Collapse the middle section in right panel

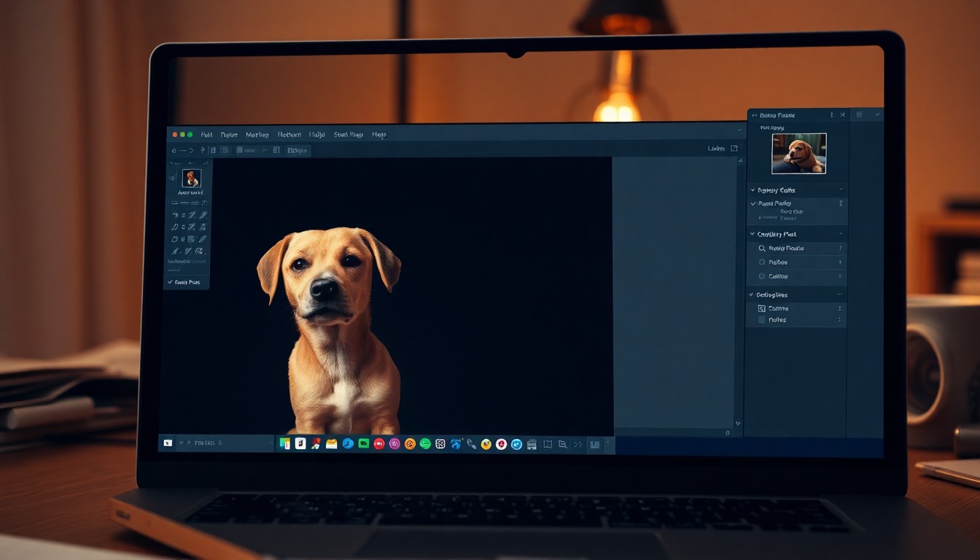tap(753, 234)
